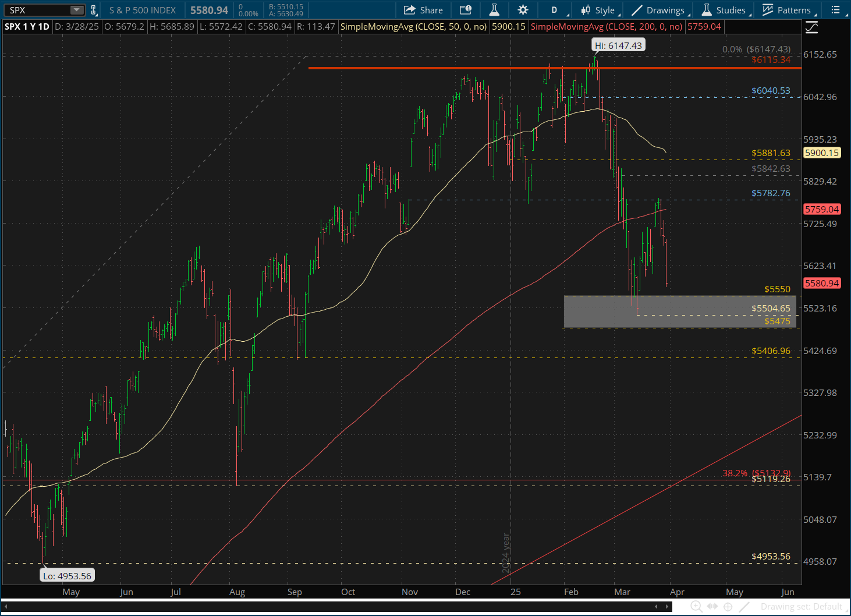Click the share arrow icon

(x=410, y=10)
